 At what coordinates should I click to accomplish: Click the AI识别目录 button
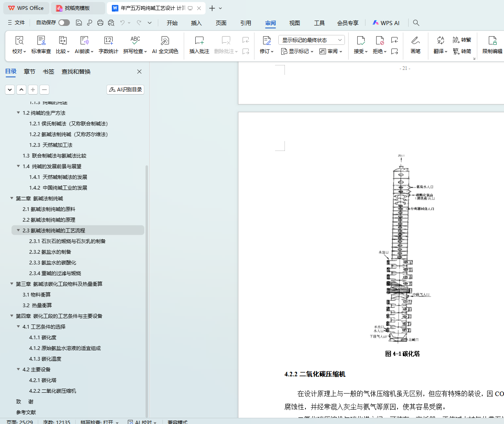click(x=125, y=90)
